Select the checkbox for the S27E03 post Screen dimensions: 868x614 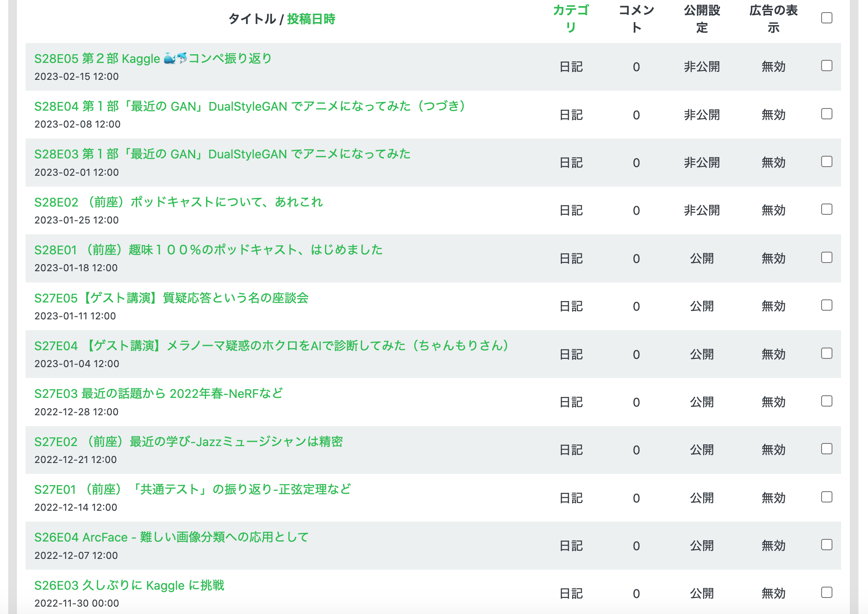(826, 401)
